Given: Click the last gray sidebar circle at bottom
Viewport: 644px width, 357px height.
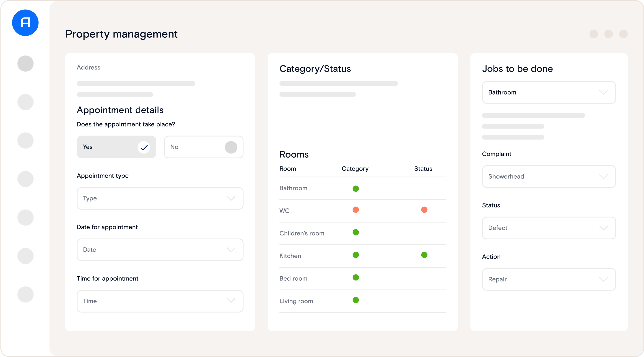Looking at the screenshot, I should point(25,294).
